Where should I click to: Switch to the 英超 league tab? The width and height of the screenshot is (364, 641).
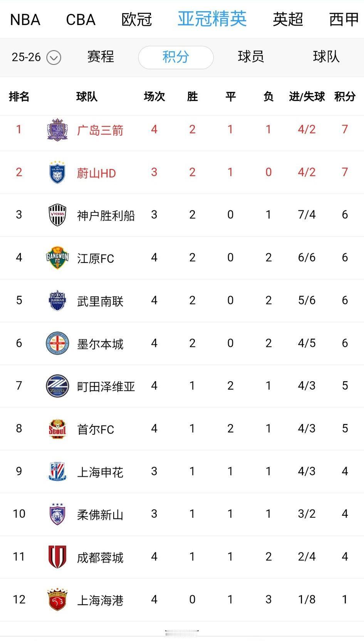[x=288, y=20]
